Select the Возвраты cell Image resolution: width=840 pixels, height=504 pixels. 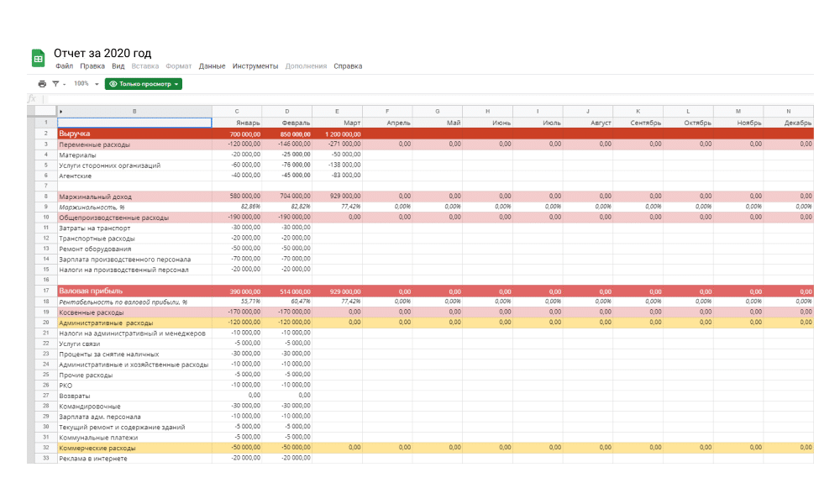coord(134,396)
